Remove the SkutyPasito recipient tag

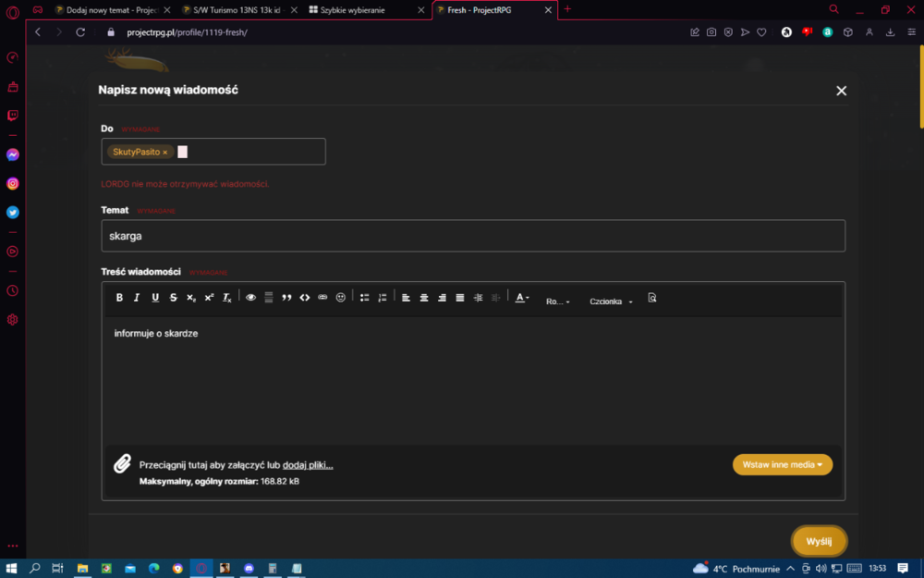(165, 153)
